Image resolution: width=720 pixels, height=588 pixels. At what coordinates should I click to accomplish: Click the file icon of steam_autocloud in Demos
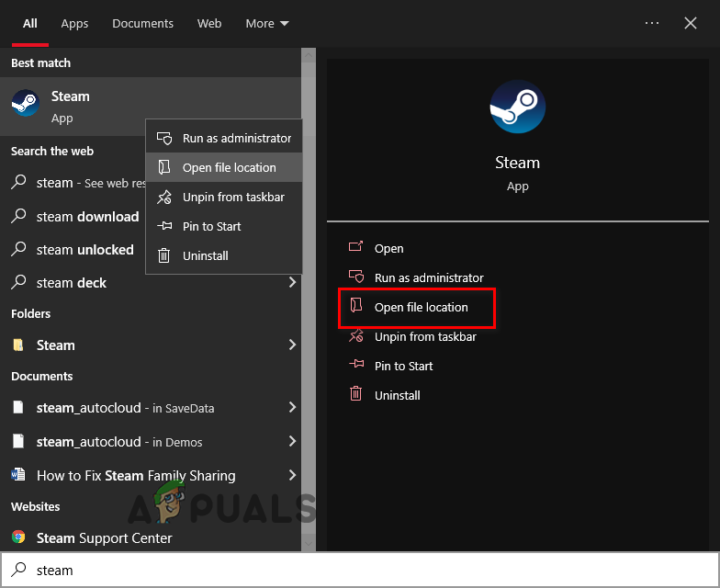[x=18, y=441]
